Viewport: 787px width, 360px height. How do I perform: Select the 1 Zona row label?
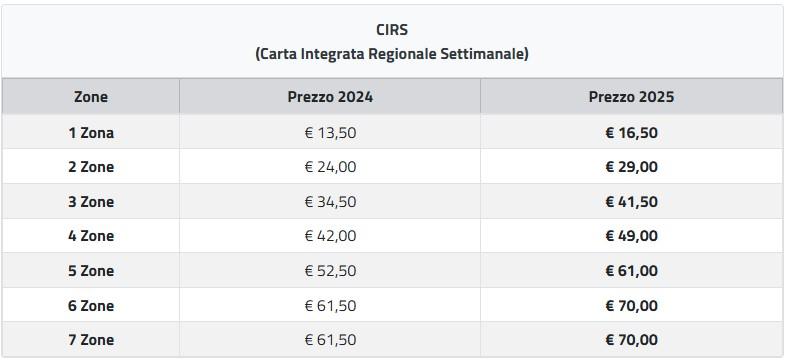[x=91, y=133]
